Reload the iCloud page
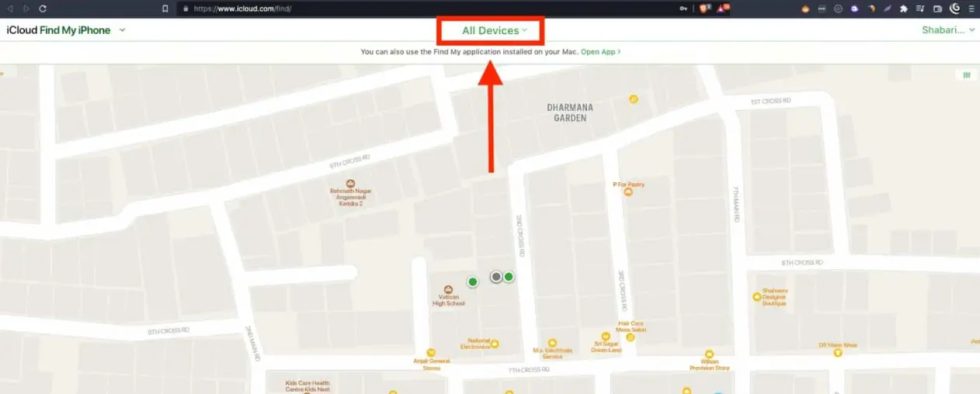Screen dimensions: 980x394 pos(43,9)
